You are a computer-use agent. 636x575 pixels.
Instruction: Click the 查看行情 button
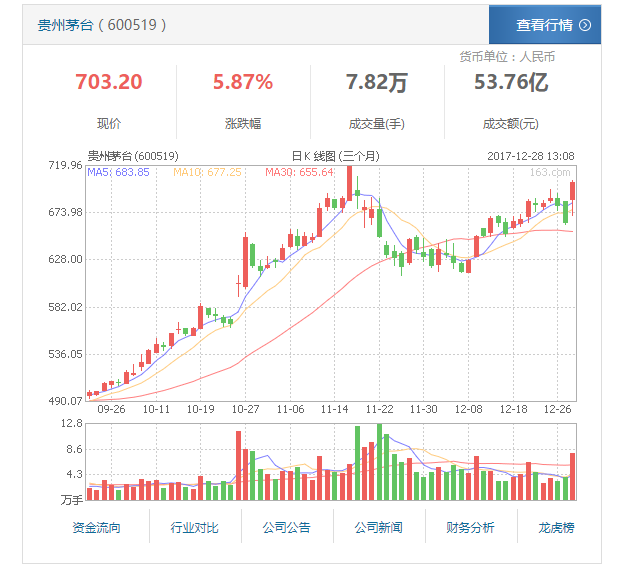pyautogui.click(x=545, y=25)
